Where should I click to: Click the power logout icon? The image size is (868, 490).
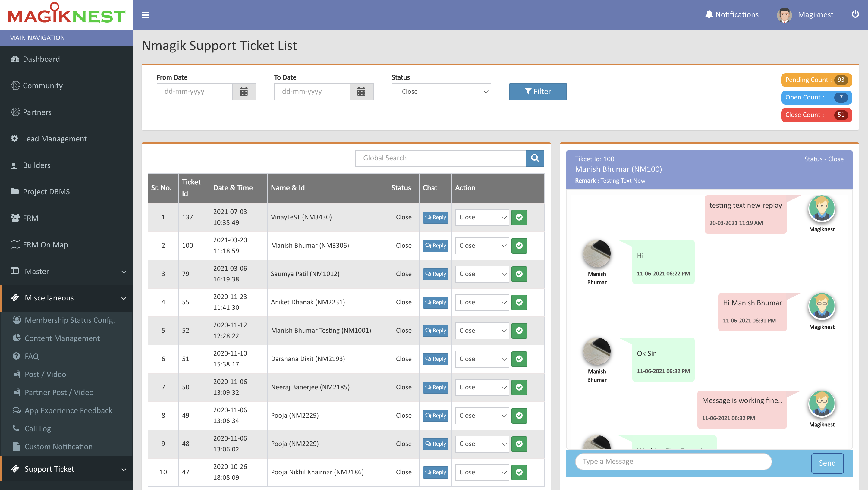(855, 14)
